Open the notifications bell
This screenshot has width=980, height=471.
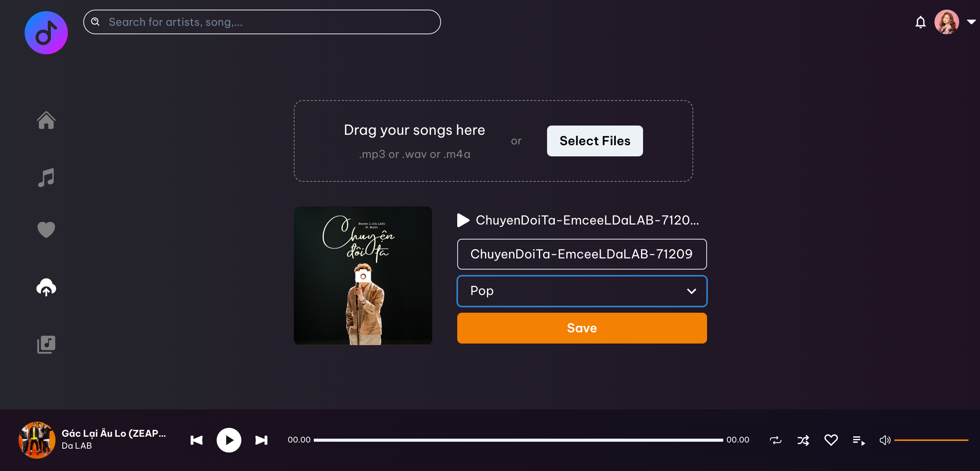(x=921, y=22)
